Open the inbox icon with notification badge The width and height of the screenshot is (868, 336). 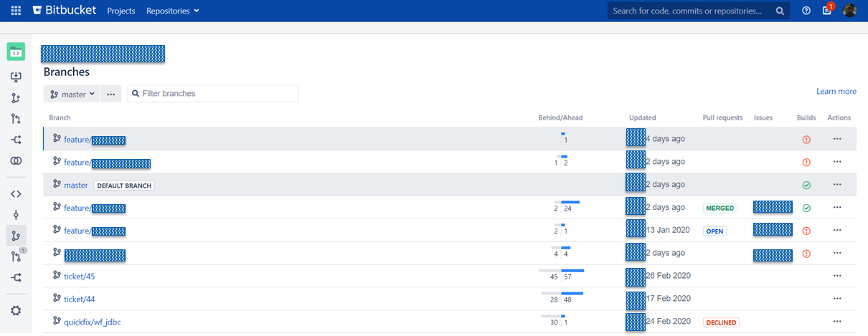827,10
